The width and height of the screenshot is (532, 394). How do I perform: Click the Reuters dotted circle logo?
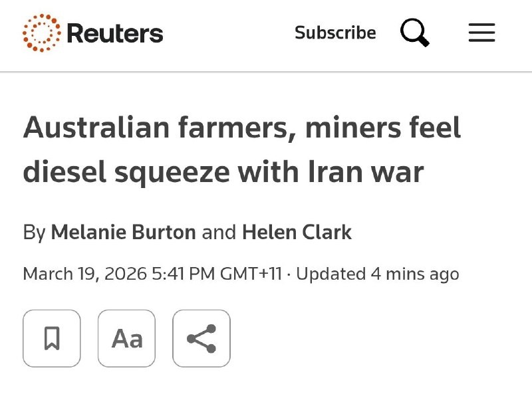tap(41, 33)
